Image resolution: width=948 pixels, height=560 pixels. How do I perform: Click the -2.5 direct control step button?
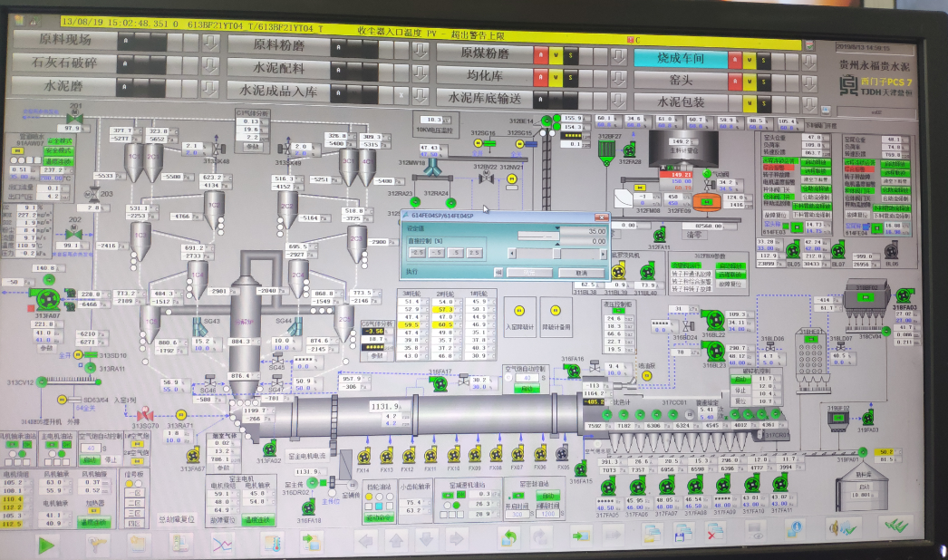pos(416,253)
